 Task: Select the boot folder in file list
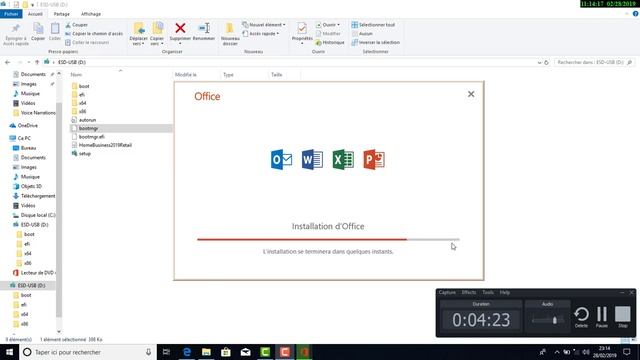84,86
